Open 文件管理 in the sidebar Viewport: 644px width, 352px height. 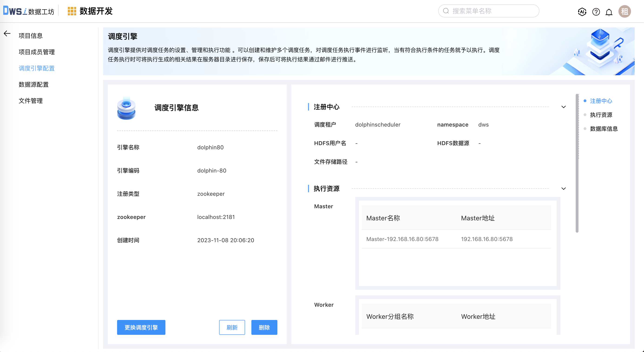tap(30, 101)
